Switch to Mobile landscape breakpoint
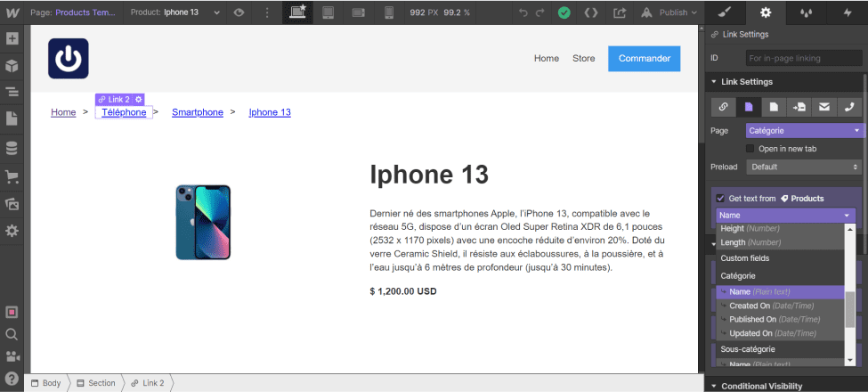The height and width of the screenshot is (392, 868). (x=359, y=12)
